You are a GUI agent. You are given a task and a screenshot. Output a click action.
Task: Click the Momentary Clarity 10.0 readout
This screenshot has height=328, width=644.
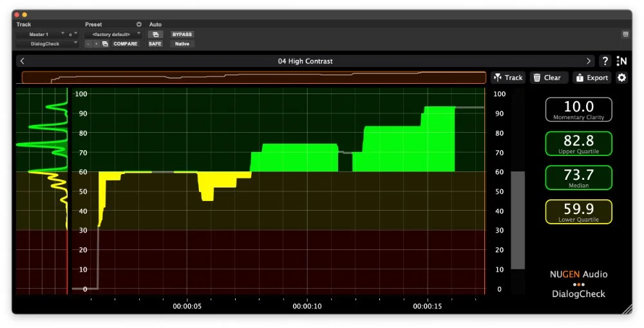[x=579, y=110]
